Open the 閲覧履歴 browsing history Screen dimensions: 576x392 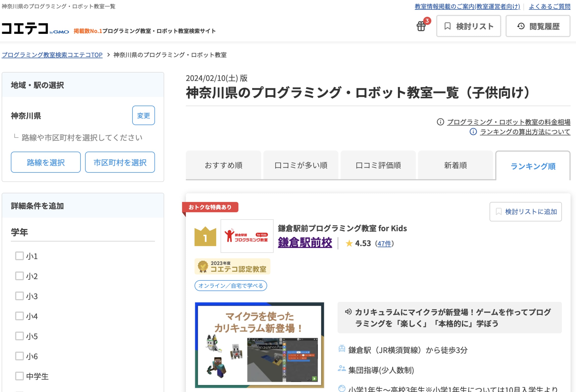(538, 26)
